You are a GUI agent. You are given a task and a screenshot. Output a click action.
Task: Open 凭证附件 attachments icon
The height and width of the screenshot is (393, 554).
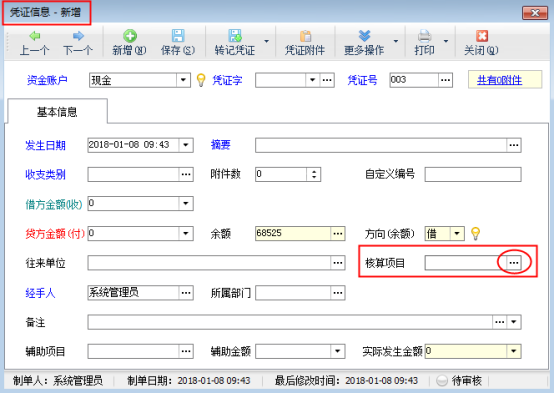pyautogui.click(x=305, y=36)
